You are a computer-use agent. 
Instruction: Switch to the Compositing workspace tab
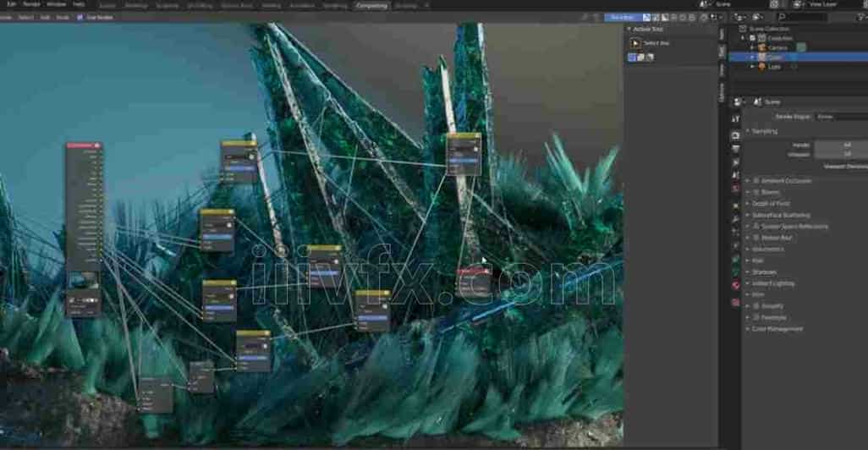coord(371,6)
